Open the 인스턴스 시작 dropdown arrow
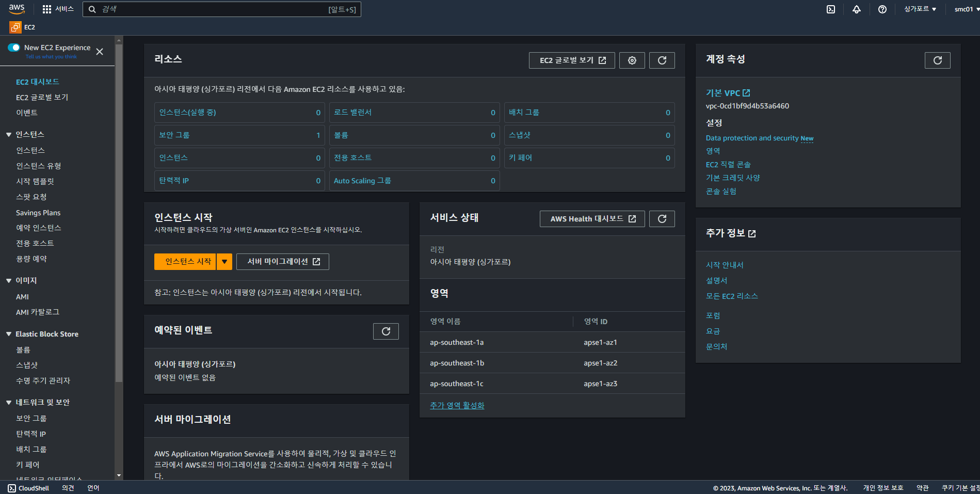The image size is (980, 494). (x=224, y=262)
